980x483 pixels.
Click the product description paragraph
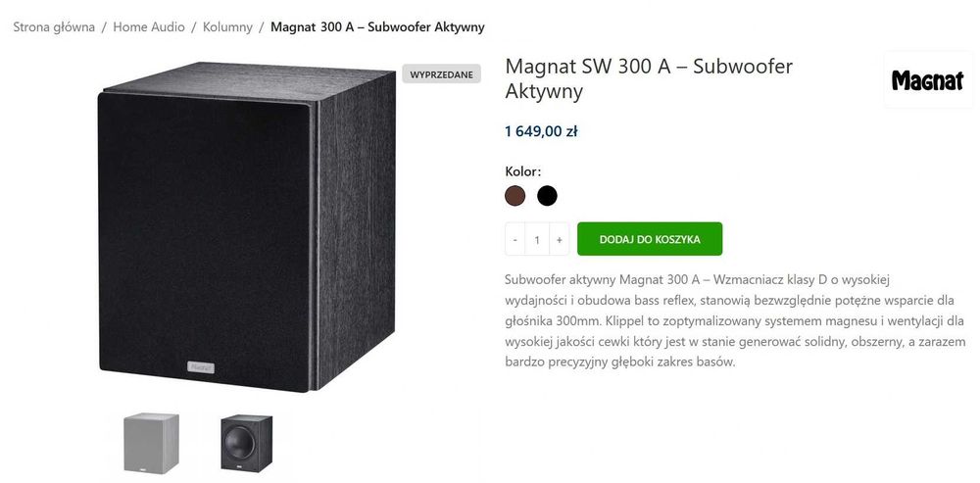(x=736, y=320)
